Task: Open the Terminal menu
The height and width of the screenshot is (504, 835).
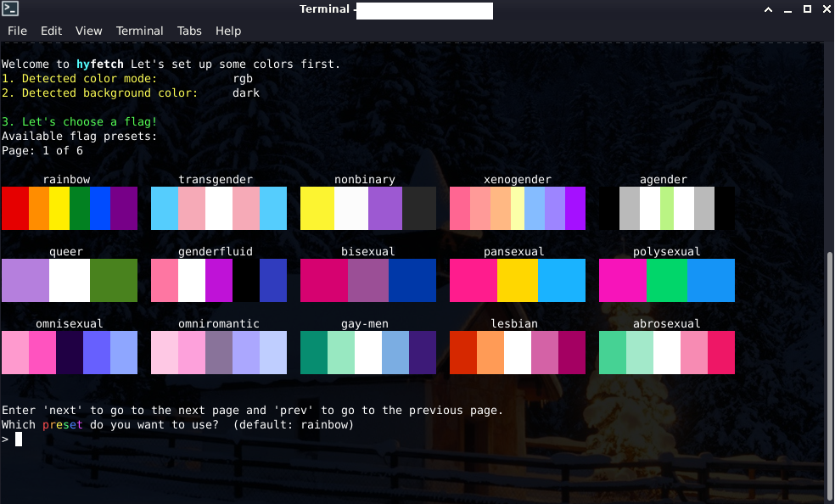Action: (x=139, y=31)
